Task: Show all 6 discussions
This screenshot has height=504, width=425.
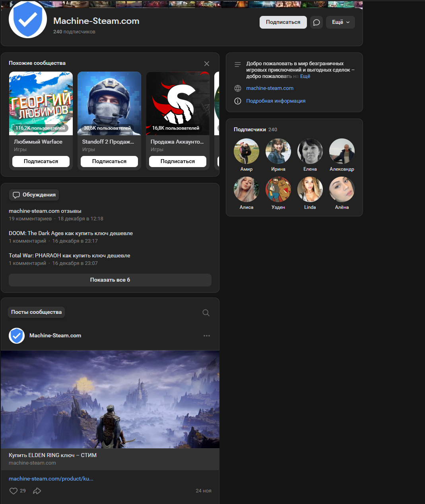Action: [110, 280]
